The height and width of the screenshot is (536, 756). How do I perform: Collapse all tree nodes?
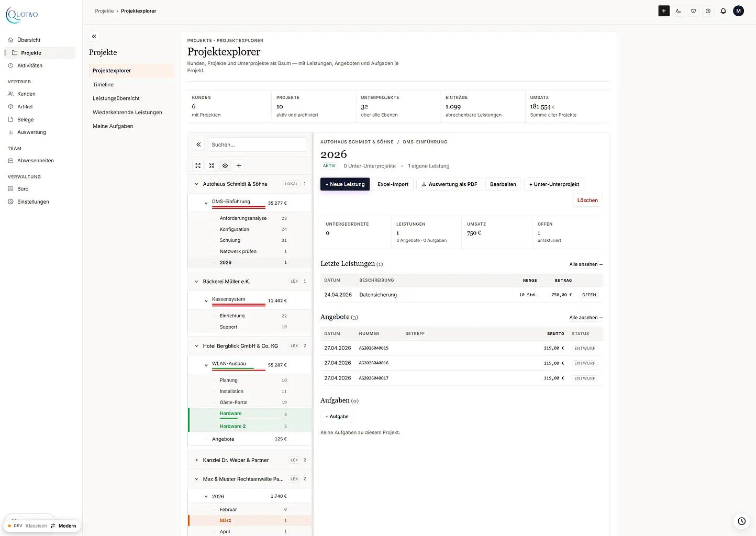[212, 165]
